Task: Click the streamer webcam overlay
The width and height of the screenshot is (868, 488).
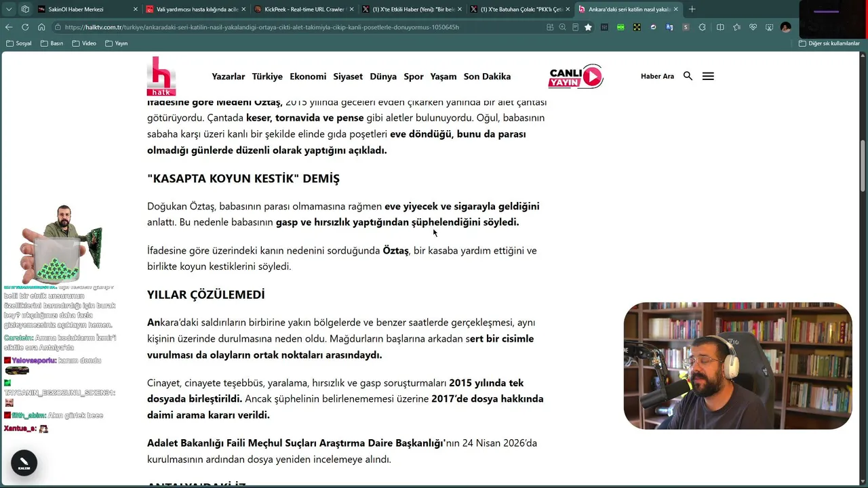Action: [x=738, y=366]
